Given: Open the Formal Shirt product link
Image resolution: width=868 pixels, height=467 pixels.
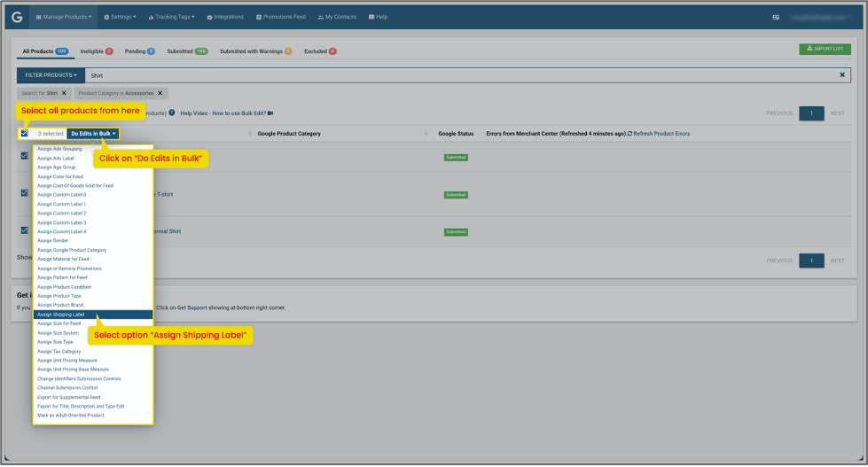Looking at the screenshot, I should click(x=168, y=232).
